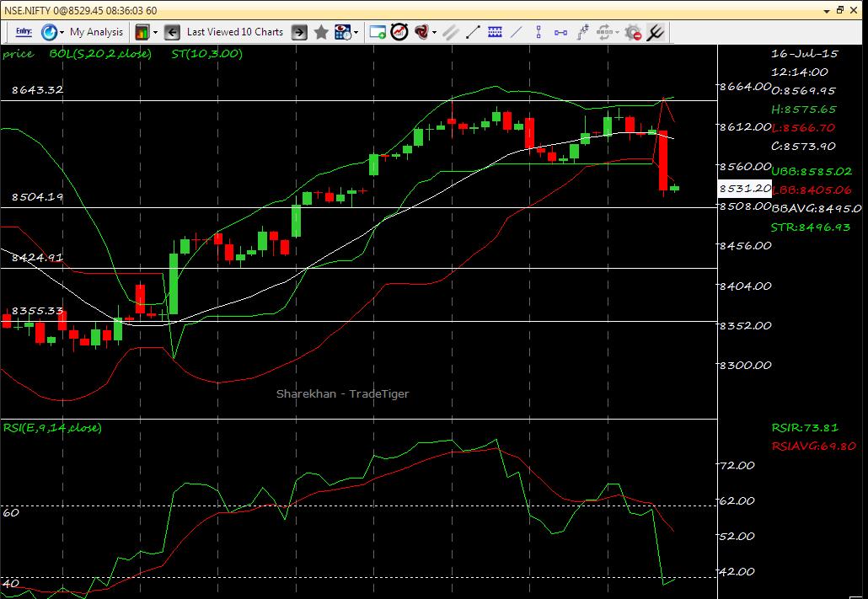Open title bar dropdown arrow menu
The image size is (868, 599).
click(x=827, y=10)
